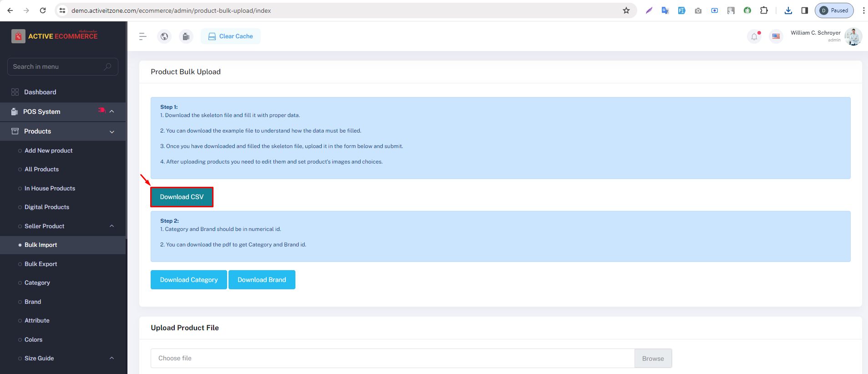Open Brand in the sidebar
Viewport: 868px width, 374px height.
point(33,302)
